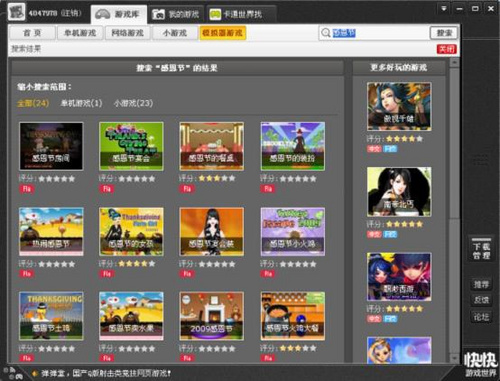Open 下载管理 in the right sidebar
Image resolution: width=500 pixels, height=381 pixels.
[x=481, y=251]
